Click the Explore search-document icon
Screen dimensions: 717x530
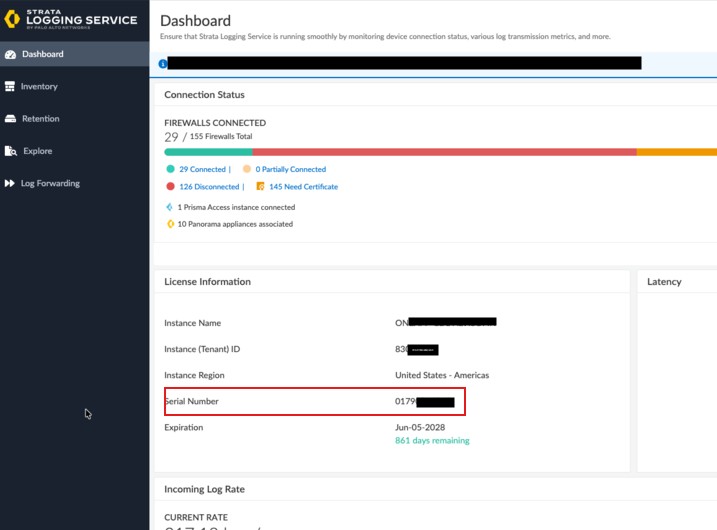tap(11, 151)
